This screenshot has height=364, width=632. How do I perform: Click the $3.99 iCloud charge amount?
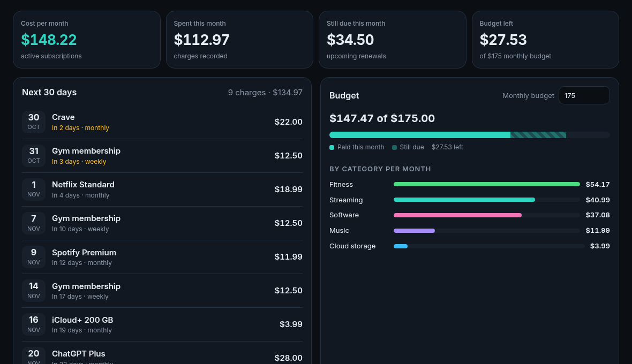291,324
